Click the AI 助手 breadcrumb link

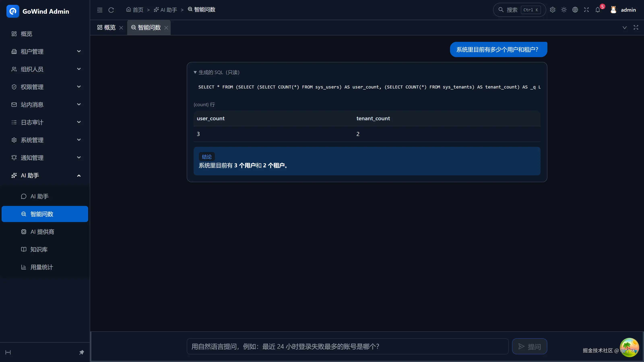165,10
